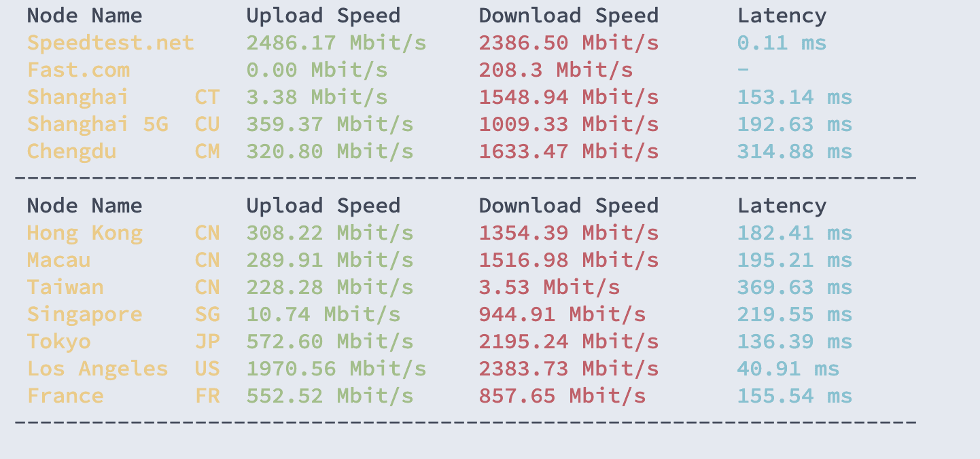Click the Tokyo node name

point(59,342)
